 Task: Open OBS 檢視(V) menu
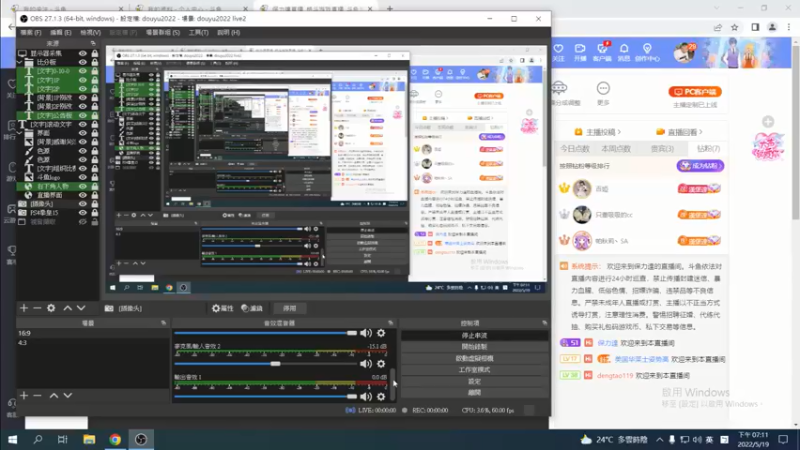tap(90, 32)
